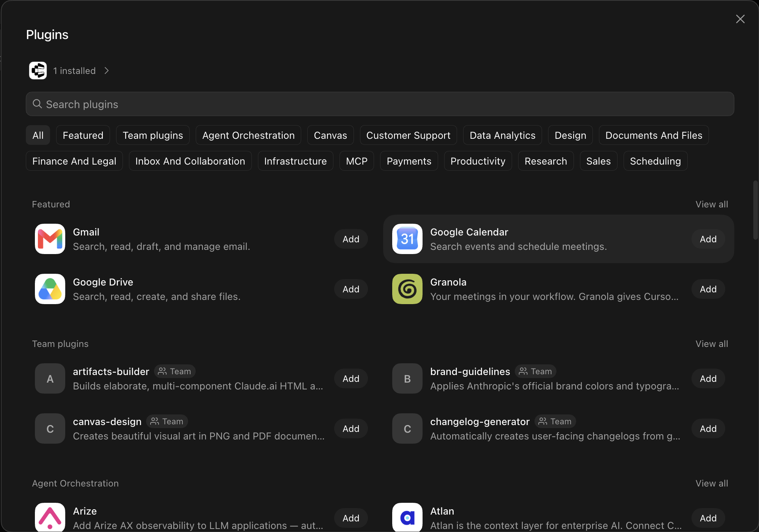Image resolution: width=759 pixels, height=532 pixels.
Task: Open the canvas-design plugin title
Action: click(x=107, y=422)
